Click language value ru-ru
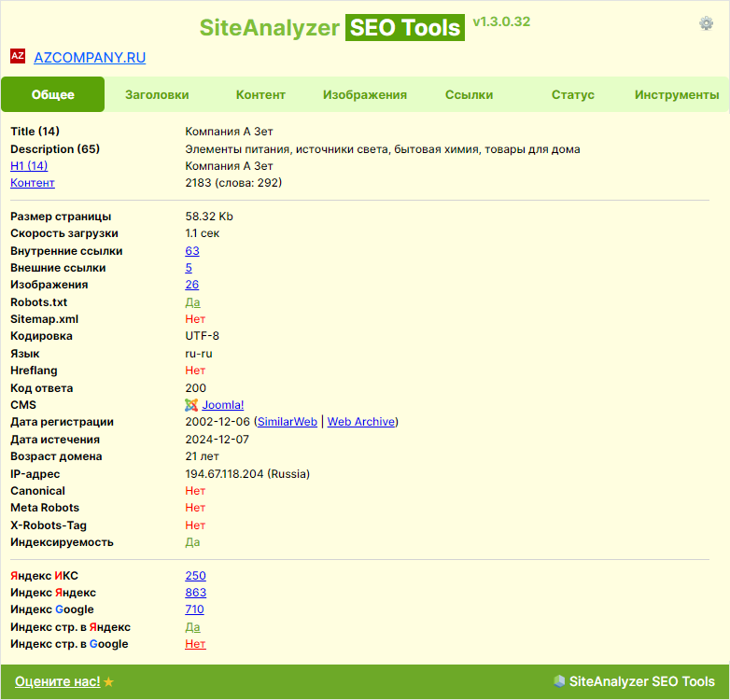This screenshot has height=700, width=730. click(x=199, y=354)
